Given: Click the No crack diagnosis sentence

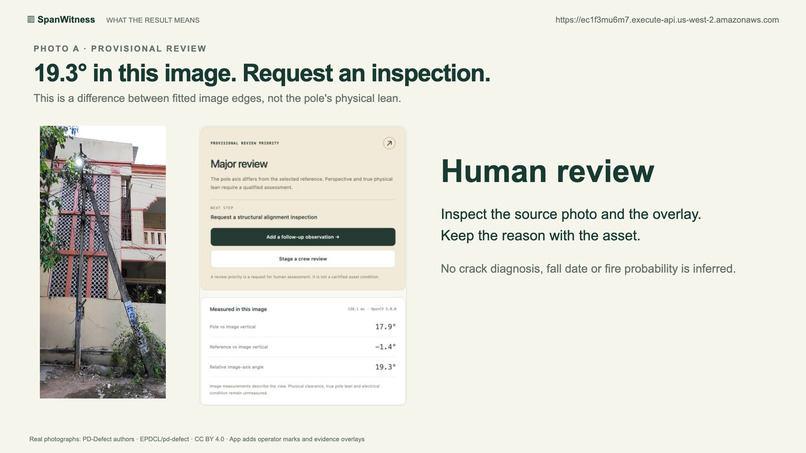Looking at the screenshot, I should 588,269.
